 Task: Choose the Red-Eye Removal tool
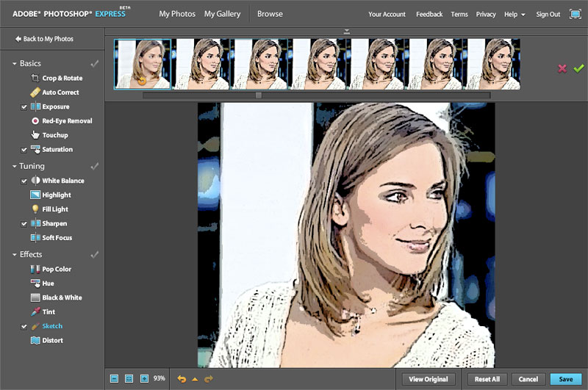[x=66, y=121]
